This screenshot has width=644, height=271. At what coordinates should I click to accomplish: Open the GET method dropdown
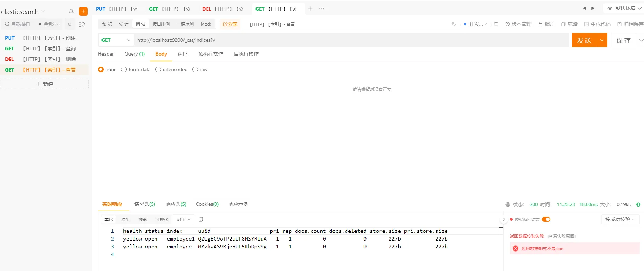tap(116, 40)
